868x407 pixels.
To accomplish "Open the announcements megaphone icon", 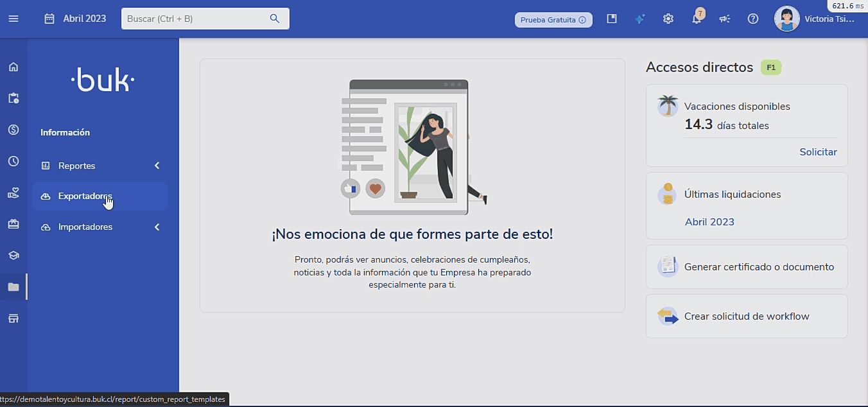I will [x=724, y=19].
